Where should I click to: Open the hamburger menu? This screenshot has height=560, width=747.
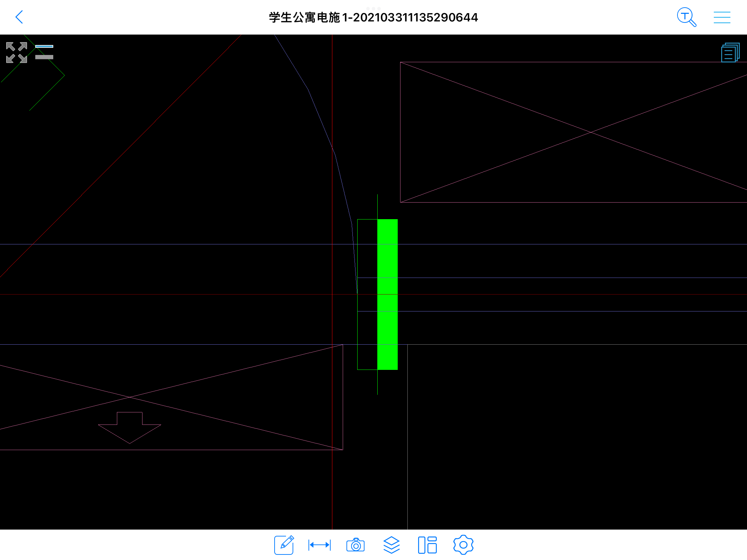click(722, 17)
